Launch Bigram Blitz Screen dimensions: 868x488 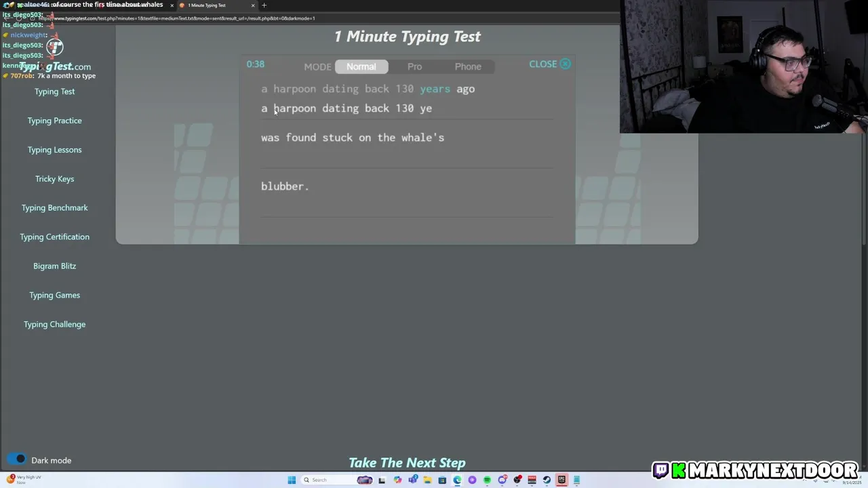[x=54, y=266]
